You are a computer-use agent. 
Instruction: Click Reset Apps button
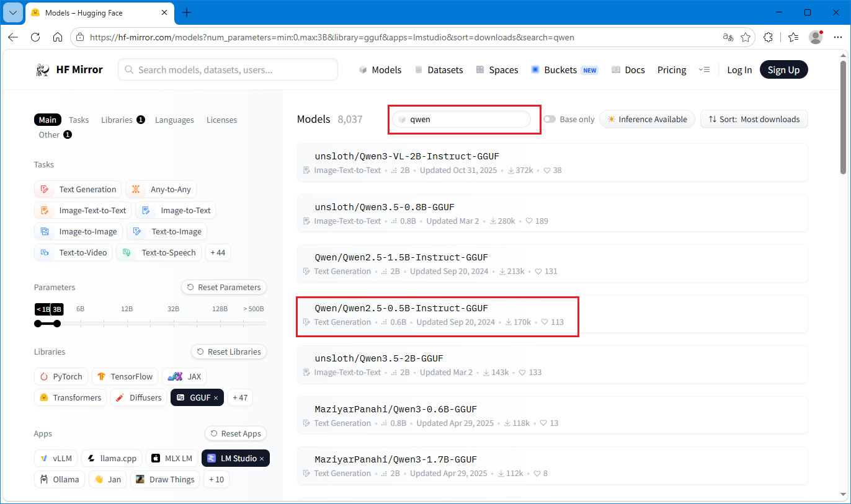click(x=236, y=433)
